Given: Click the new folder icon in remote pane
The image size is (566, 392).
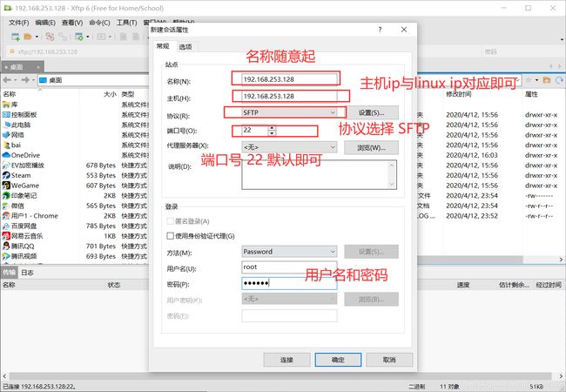Looking at the screenshot, I should point(547,80).
